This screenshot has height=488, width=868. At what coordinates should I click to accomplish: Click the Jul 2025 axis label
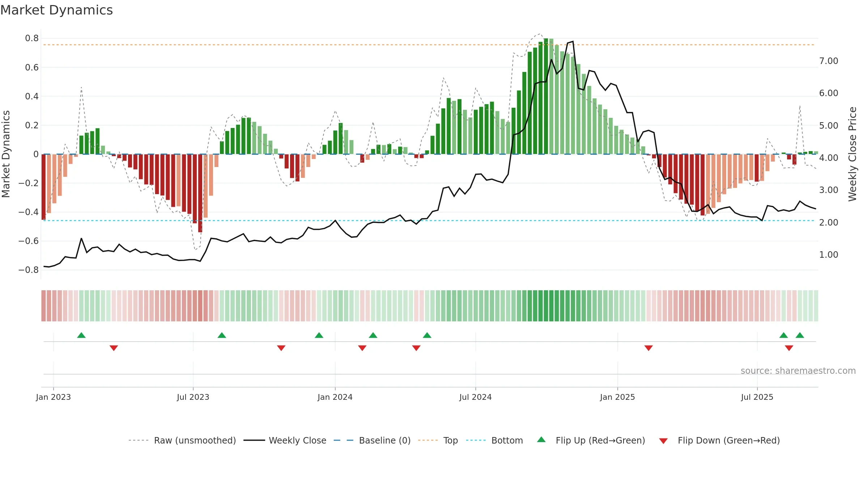pyautogui.click(x=757, y=397)
